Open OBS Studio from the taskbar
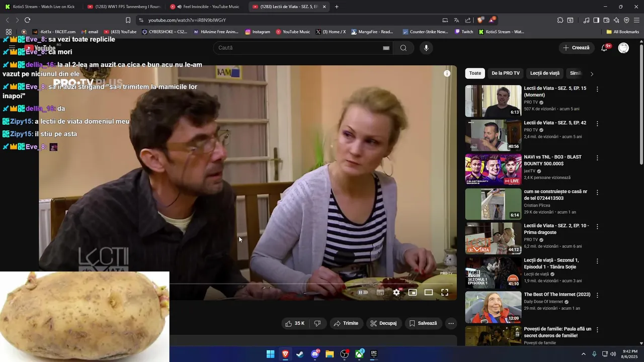The height and width of the screenshot is (362, 644). [x=345, y=354]
